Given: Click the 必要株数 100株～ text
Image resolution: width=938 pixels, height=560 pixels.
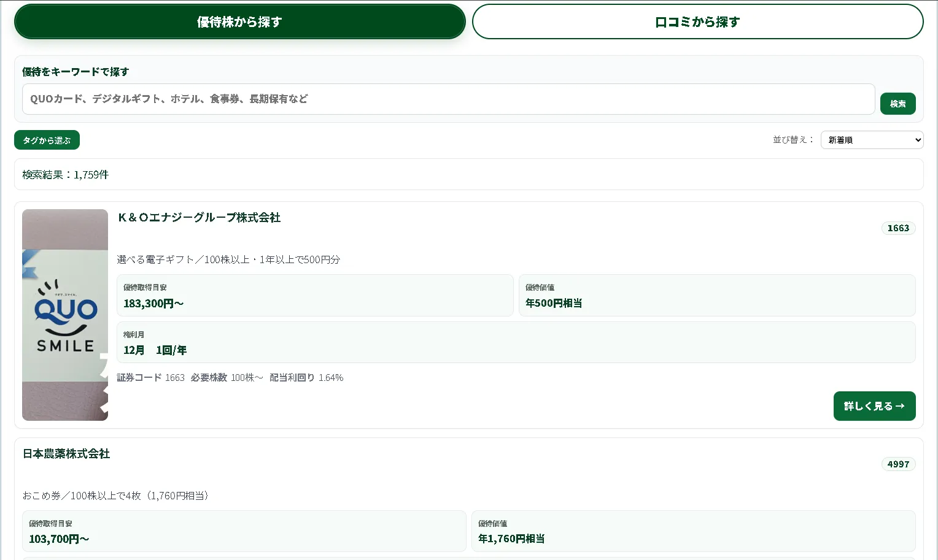Looking at the screenshot, I should (x=227, y=378).
